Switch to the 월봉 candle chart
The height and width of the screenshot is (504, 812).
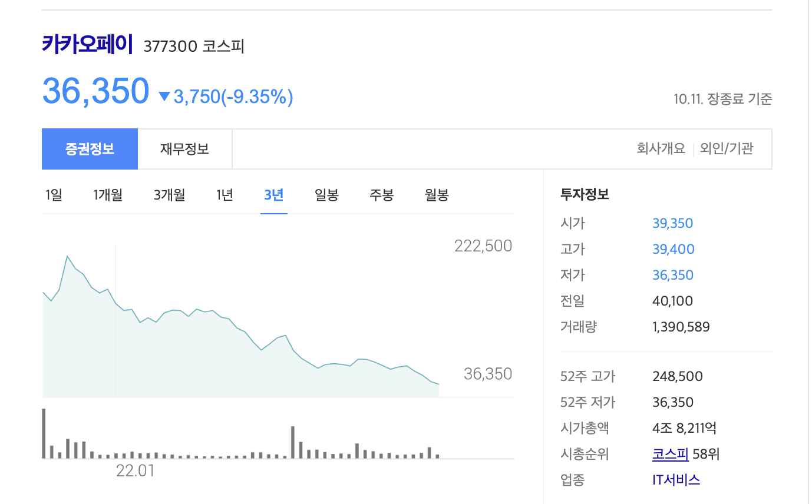point(436,195)
